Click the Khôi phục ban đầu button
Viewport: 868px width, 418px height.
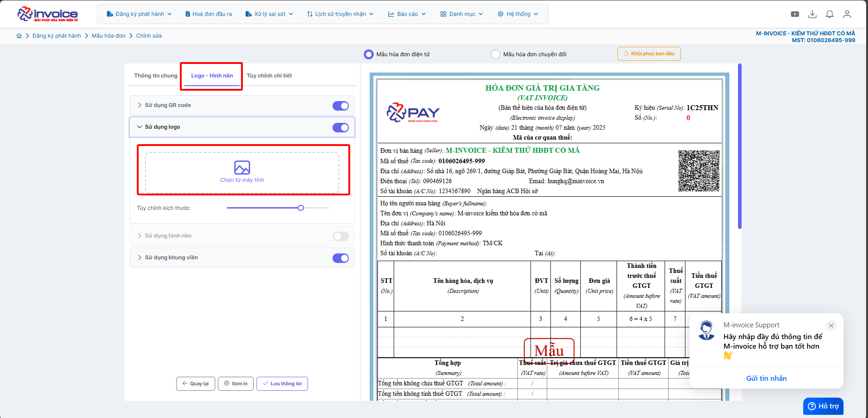[649, 53]
